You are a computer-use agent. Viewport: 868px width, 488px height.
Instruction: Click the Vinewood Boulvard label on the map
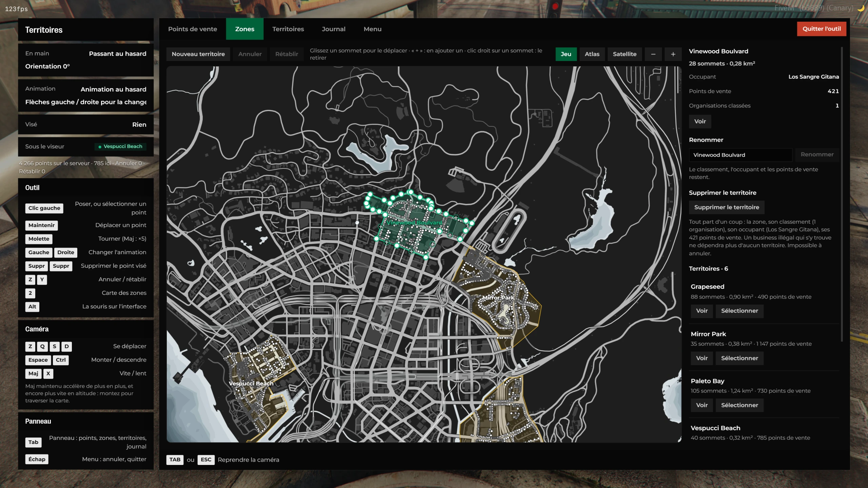pos(414,223)
